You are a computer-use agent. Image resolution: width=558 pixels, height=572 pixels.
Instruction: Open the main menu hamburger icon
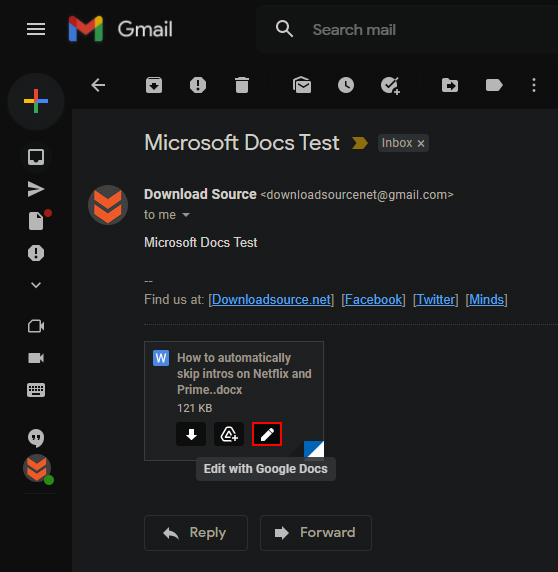click(36, 29)
